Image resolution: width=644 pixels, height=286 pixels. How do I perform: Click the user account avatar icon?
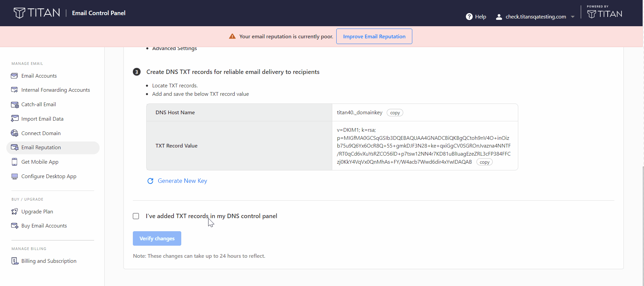[x=499, y=17]
